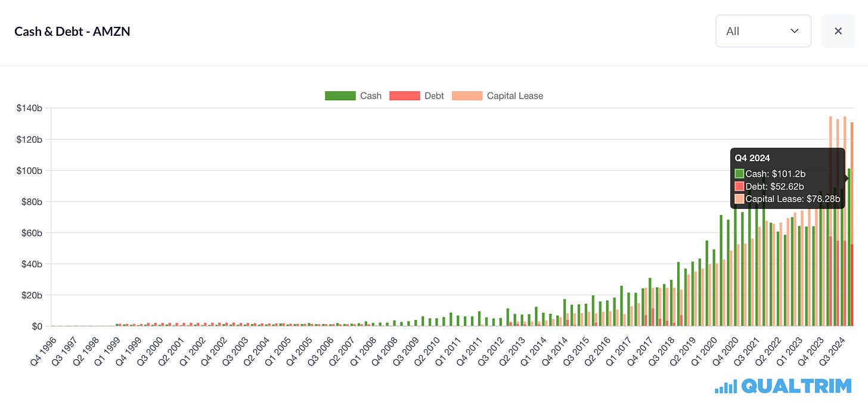Click the Cash & Debt - AMZN title
Viewport: 868px width, 410px height.
click(x=72, y=31)
